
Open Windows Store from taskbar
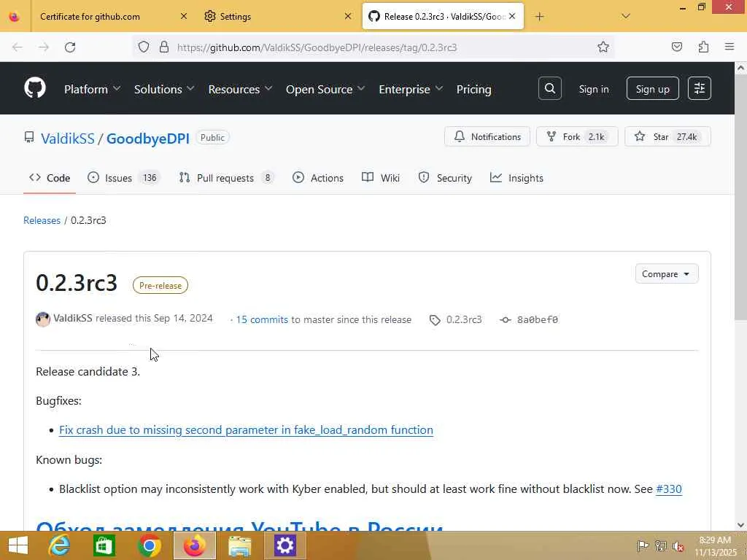pos(104,545)
